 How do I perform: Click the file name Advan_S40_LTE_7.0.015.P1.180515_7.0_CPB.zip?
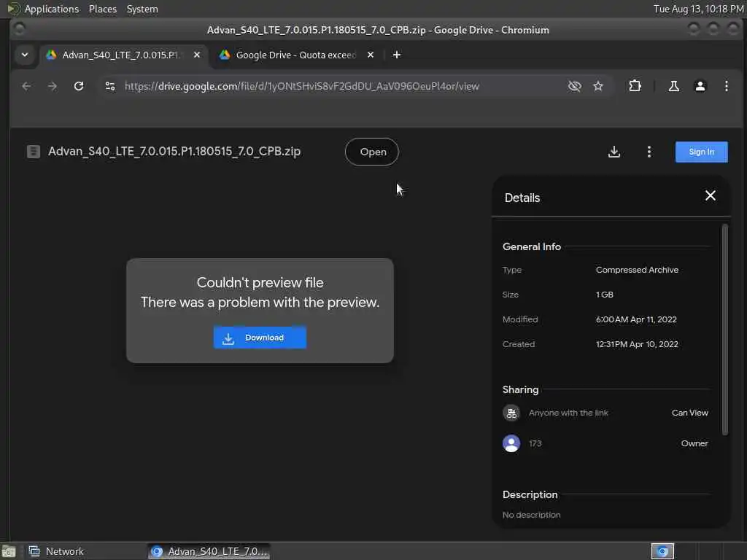pos(174,152)
